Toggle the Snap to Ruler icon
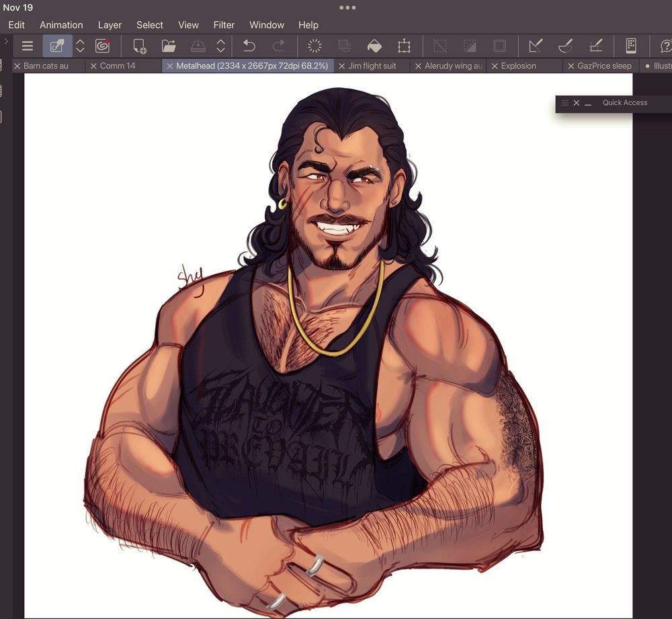This screenshot has height=619, width=672. [x=536, y=46]
